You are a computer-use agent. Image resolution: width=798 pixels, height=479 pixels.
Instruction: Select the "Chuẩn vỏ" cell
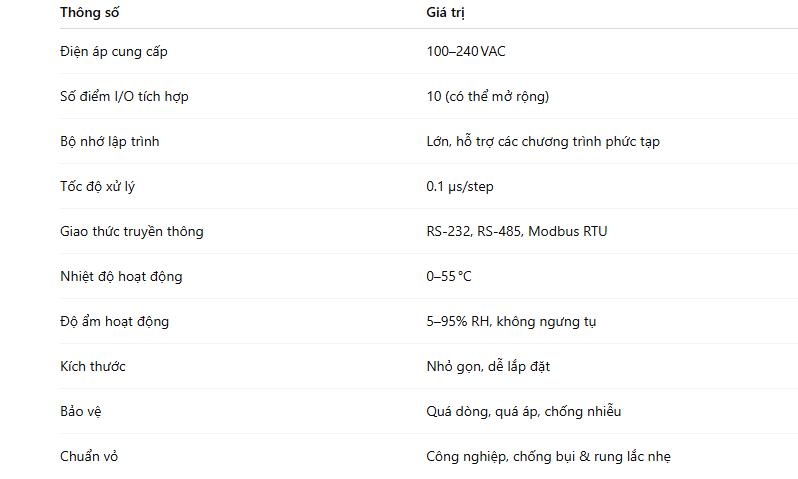(90, 456)
